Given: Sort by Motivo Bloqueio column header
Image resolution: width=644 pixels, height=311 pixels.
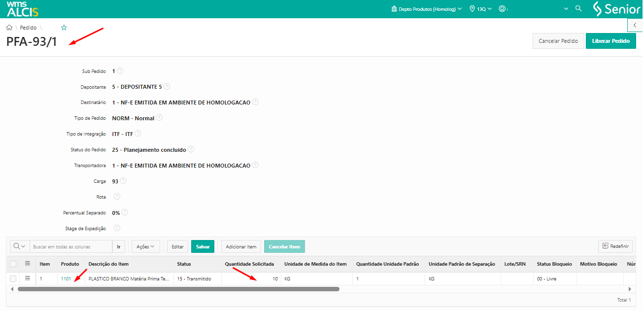Looking at the screenshot, I should pos(598,264).
